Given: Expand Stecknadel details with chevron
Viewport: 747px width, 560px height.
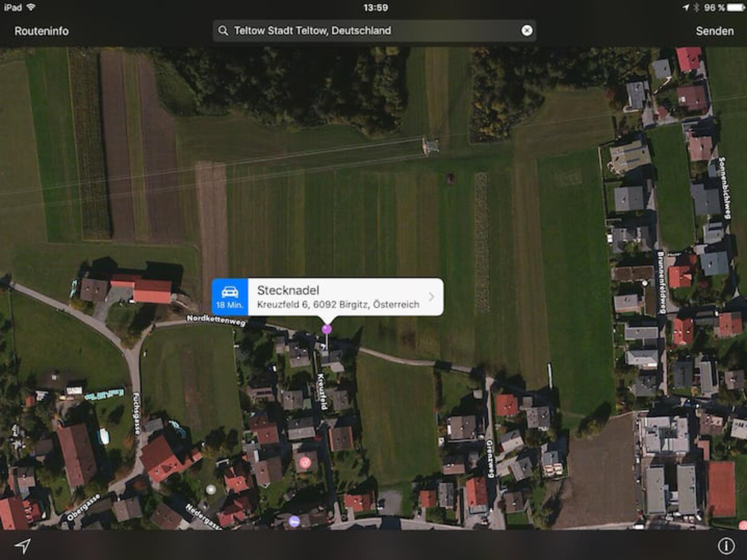Looking at the screenshot, I should click(x=431, y=297).
